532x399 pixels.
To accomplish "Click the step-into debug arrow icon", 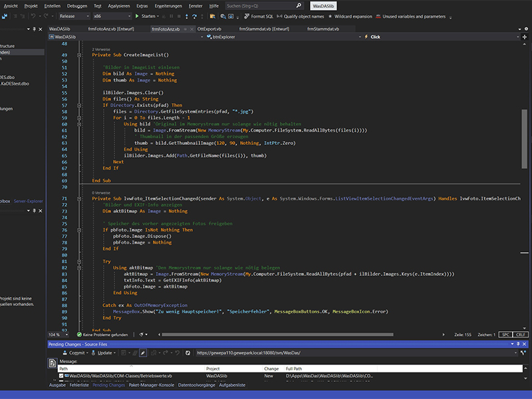I will click(x=187, y=16).
